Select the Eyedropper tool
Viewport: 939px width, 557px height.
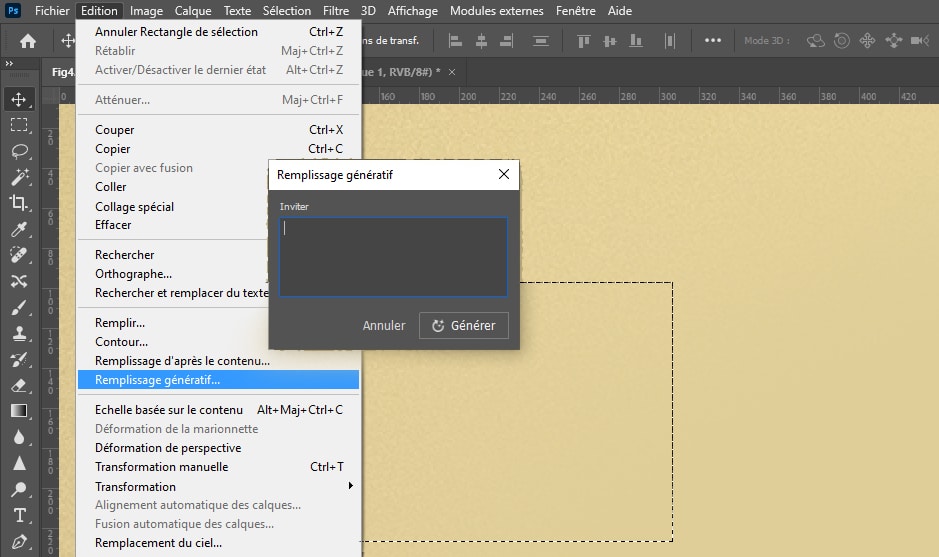[x=19, y=229]
